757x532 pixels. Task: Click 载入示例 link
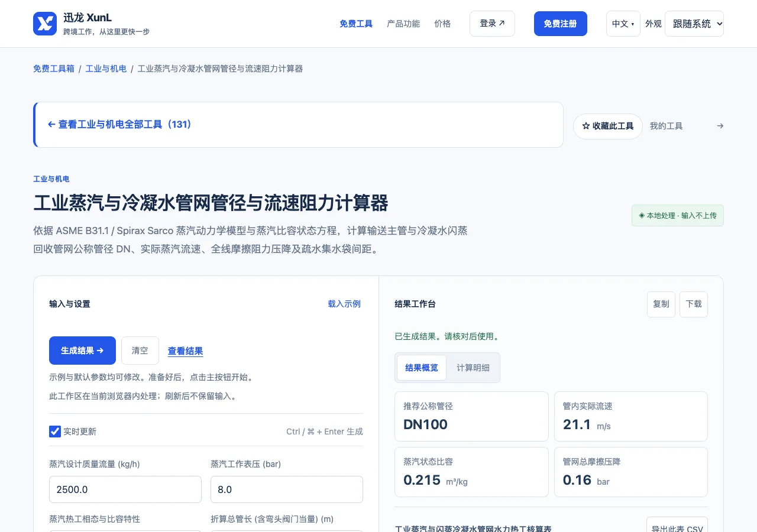tap(344, 304)
